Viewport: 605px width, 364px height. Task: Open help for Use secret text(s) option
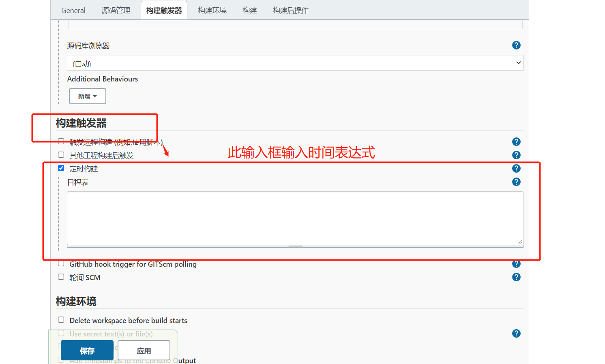tap(516, 334)
